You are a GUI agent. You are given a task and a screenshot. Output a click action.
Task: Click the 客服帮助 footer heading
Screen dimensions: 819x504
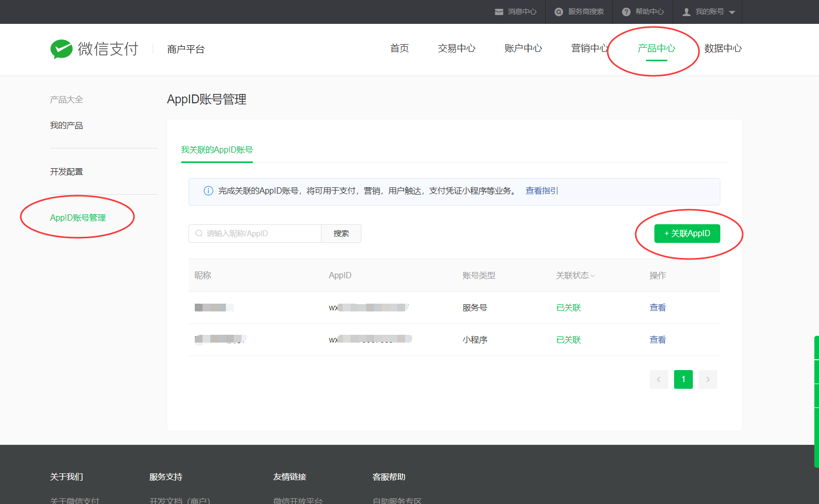(389, 477)
